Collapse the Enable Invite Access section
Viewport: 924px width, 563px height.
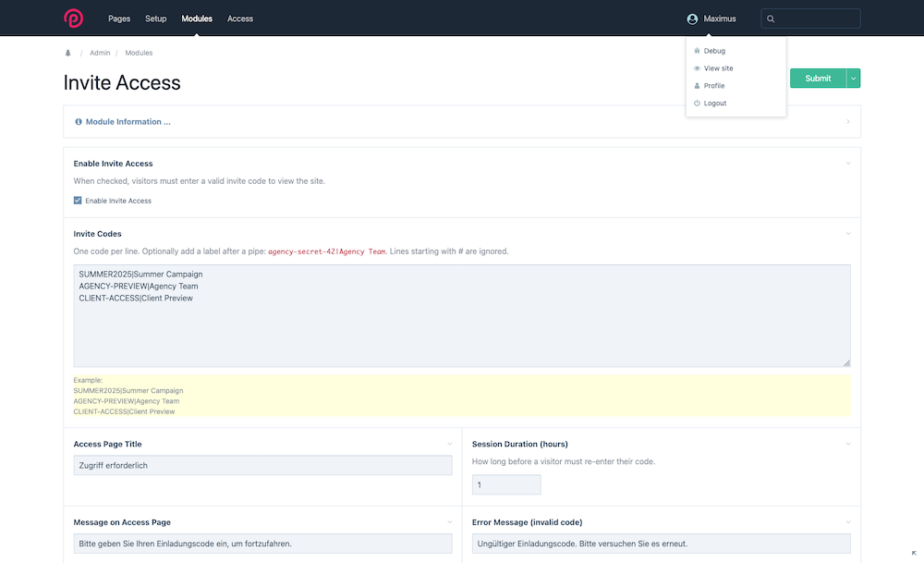click(847, 164)
